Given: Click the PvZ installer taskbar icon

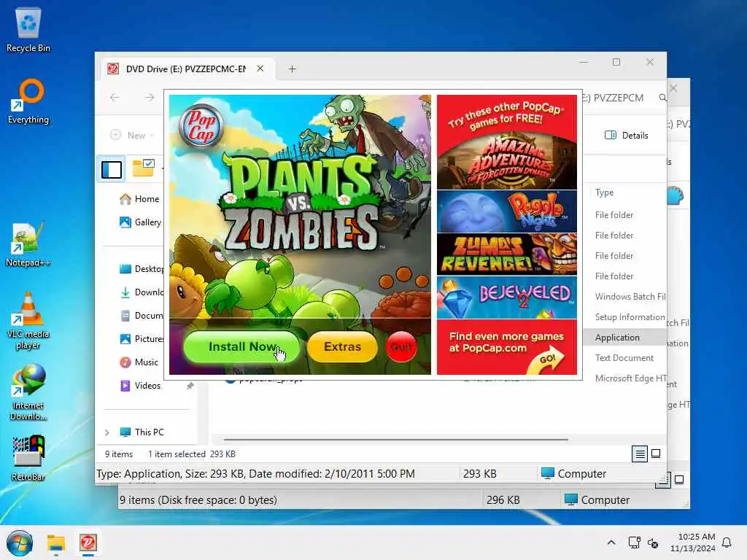Looking at the screenshot, I should click(88, 542).
